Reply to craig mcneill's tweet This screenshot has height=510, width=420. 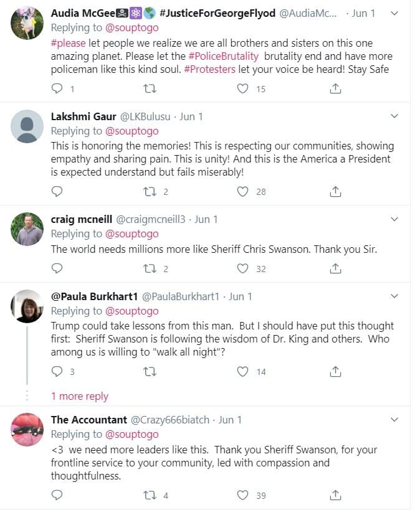[57, 268]
